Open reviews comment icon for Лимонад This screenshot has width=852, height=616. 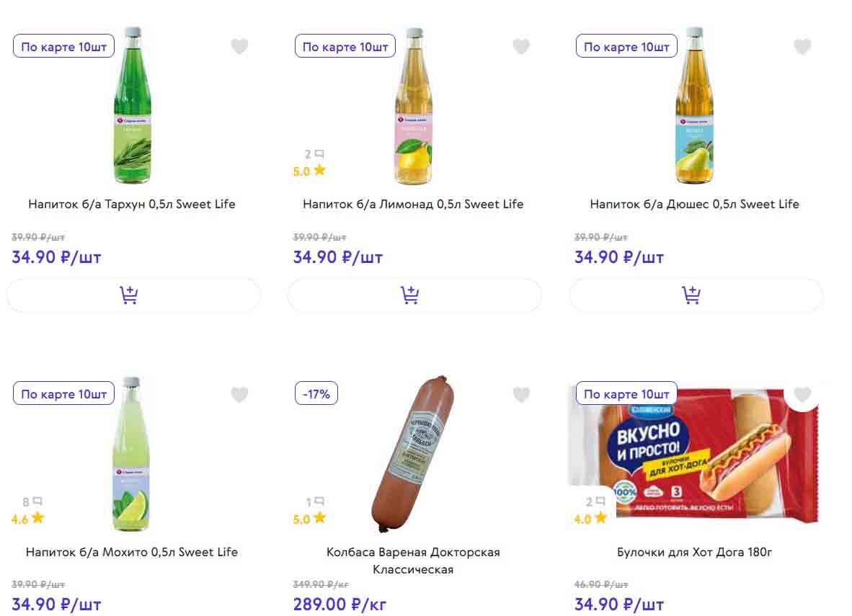tap(319, 154)
